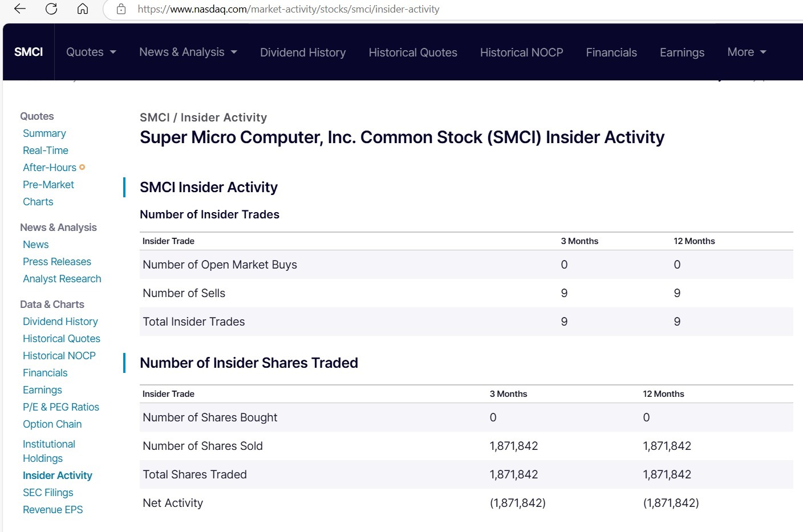Open Dividend History sidebar link
803x532 pixels.
point(60,322)
